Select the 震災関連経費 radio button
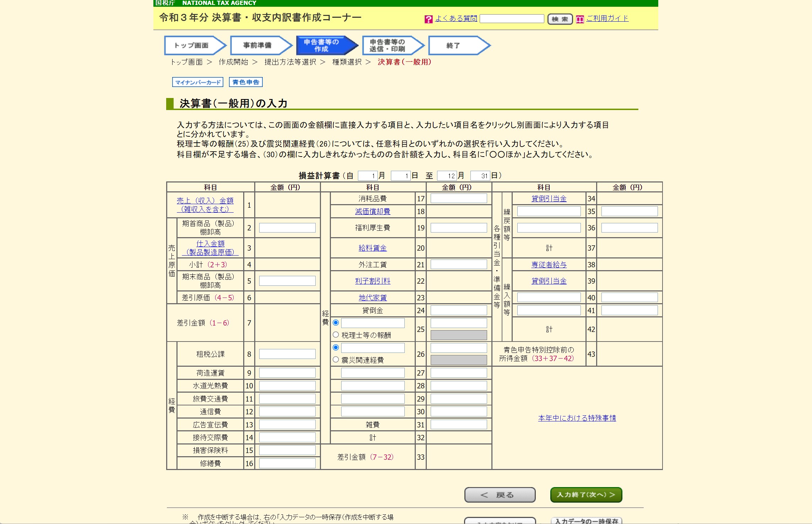Viewport: 812px width, 524px height. point(336,360)
